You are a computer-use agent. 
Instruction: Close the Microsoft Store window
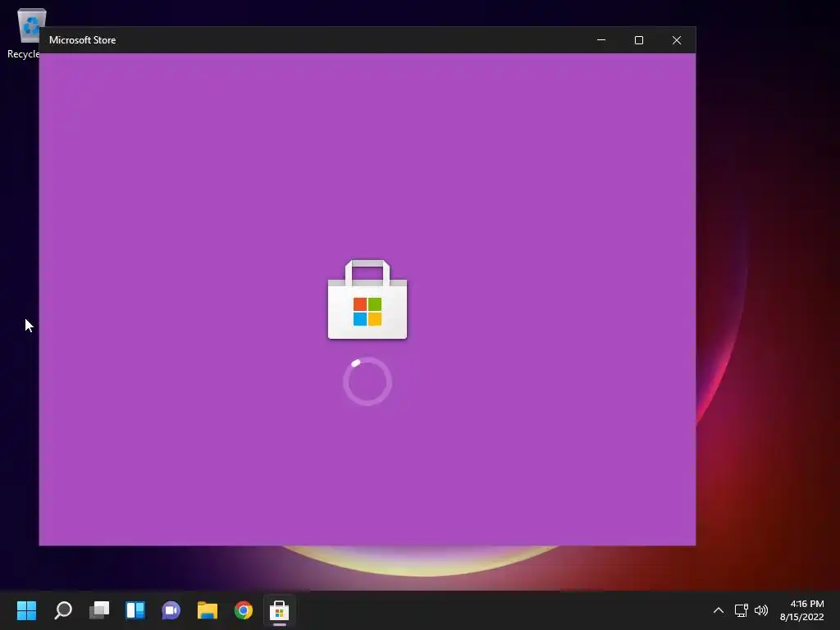pyautogui.click(x=677, y=40)
